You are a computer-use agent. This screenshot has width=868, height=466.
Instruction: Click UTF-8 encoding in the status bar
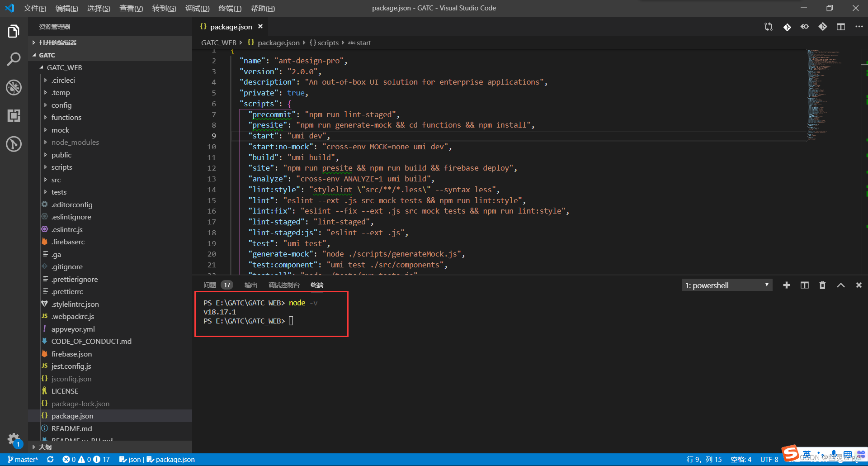pyautogui.click(x=769, y=459)
